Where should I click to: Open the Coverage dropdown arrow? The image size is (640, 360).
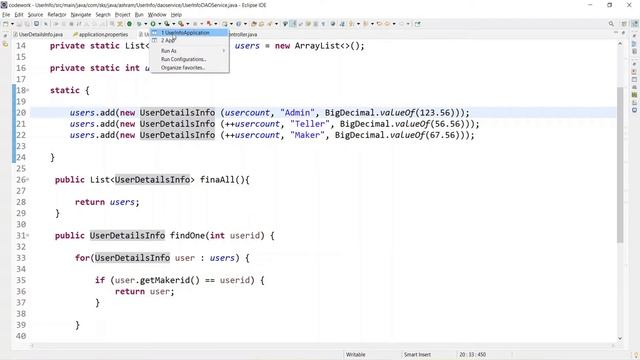(x=173, y=24)
